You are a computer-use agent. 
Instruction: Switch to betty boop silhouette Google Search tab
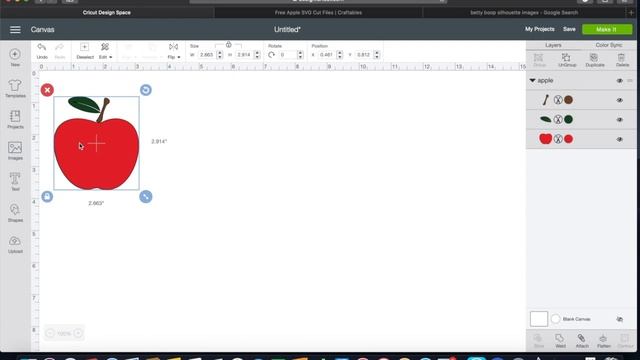tap(524, 13)
